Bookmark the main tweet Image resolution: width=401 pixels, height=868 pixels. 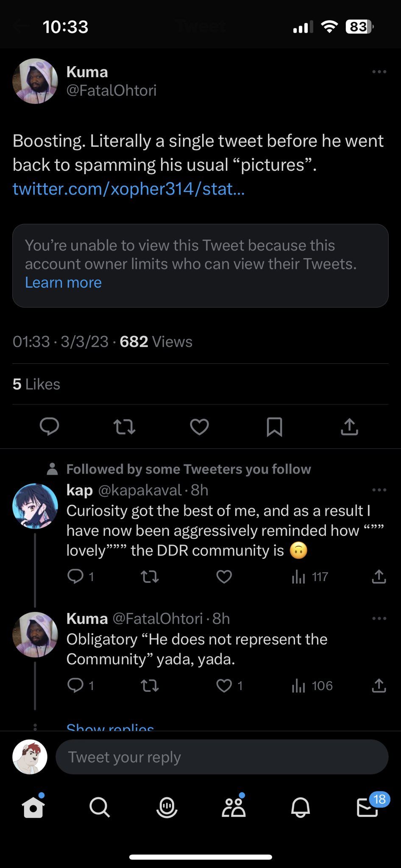tap(274, 427)
